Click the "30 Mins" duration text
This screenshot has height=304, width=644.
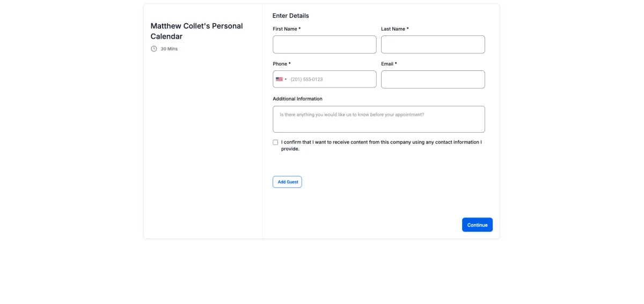click(169, 49)
